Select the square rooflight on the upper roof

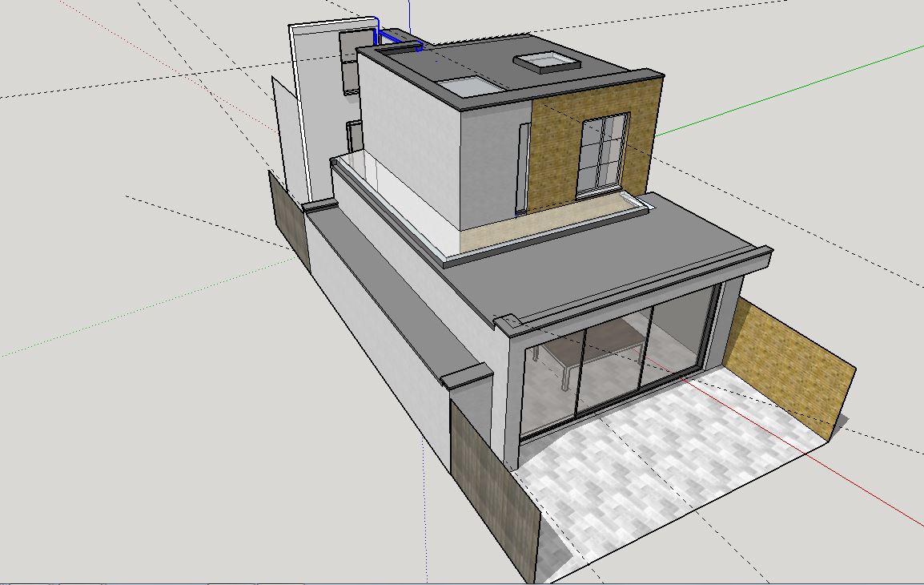point(545,62)
